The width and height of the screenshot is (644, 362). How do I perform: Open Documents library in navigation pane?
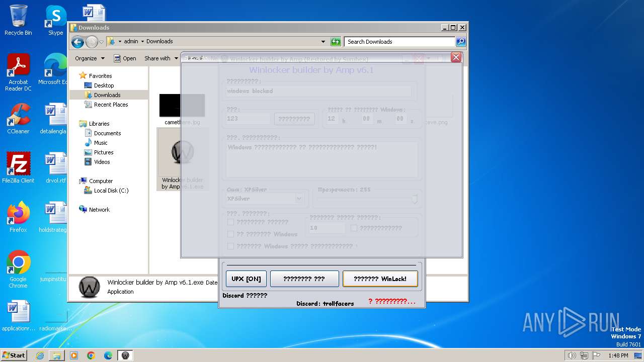(x=107, y=133)
